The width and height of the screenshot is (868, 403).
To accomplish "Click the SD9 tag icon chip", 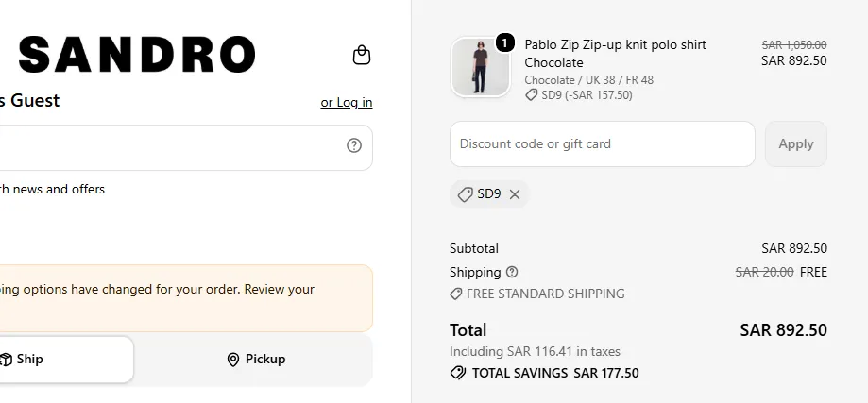I will 465,194.
